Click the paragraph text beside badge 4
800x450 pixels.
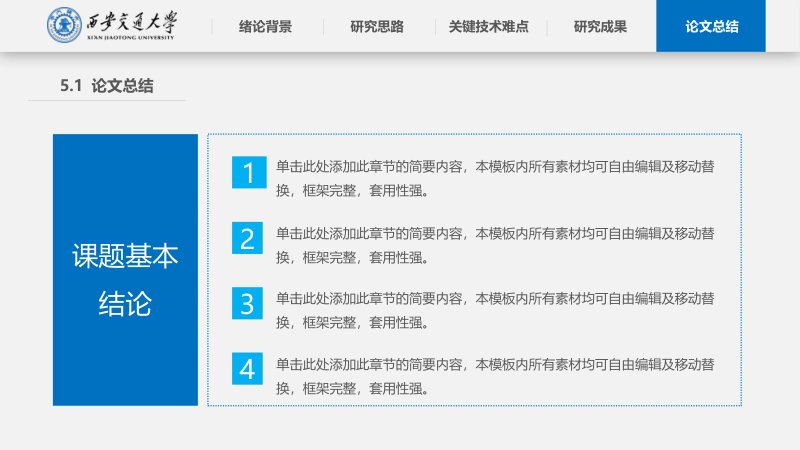pyautogui.click(x=495, y=377)
